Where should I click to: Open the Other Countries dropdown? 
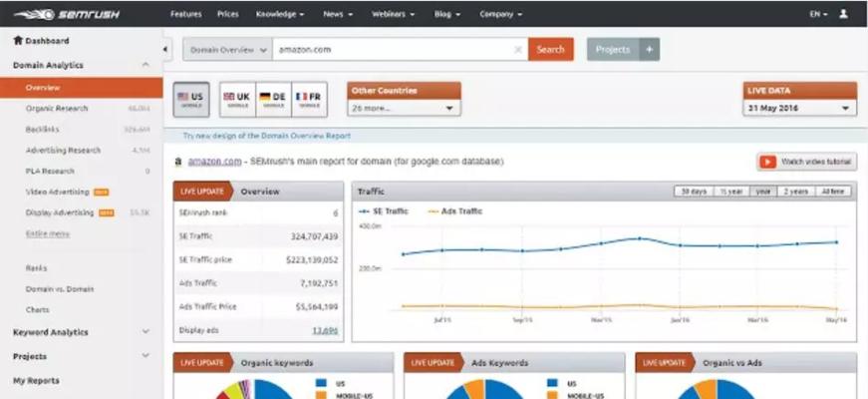click(x=405, y=108)
